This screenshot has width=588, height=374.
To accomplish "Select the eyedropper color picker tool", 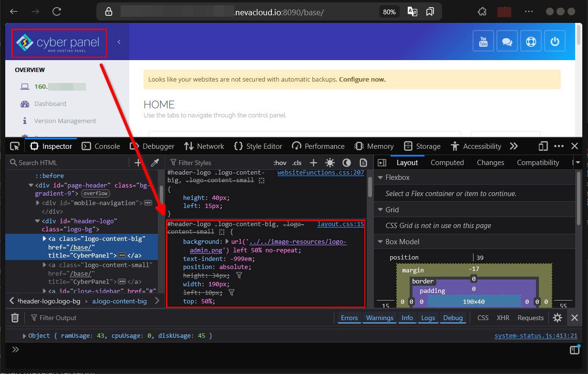I will [x=155, y=163].
